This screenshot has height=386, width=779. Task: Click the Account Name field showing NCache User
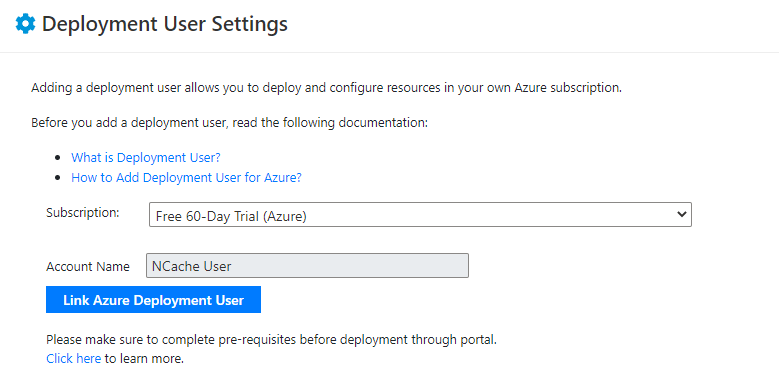(307, 266)
